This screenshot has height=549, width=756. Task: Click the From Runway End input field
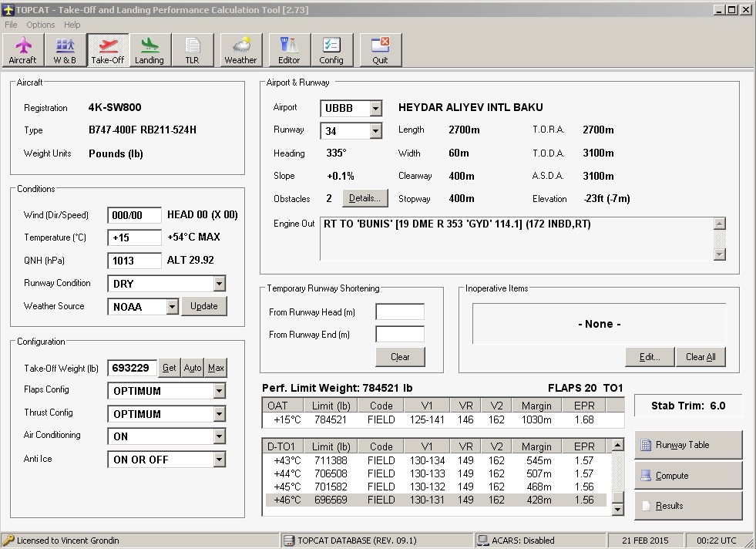[x=400, y=335]
